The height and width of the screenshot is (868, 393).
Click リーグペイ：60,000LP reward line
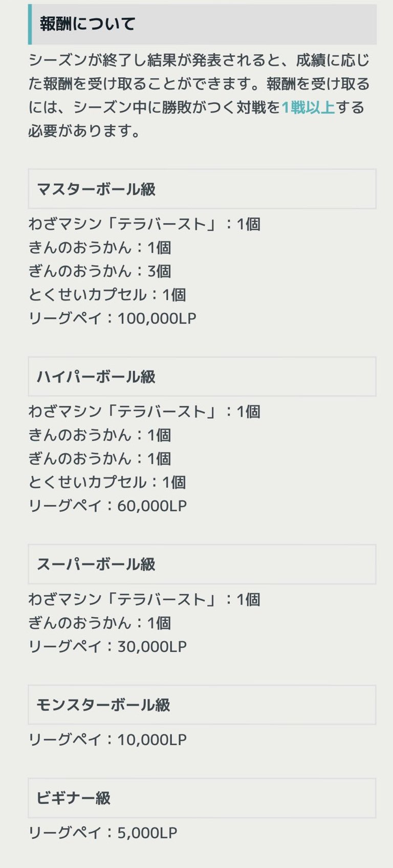click(107, 506)
